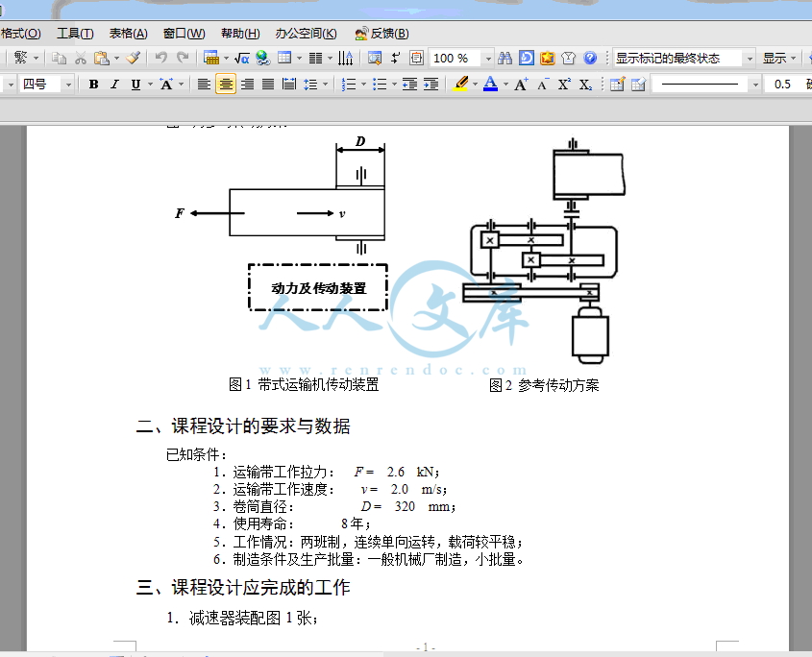The image size is (812, 657).
Task: Expand the 显示 dropdown
Action: [x=793, y=58]
